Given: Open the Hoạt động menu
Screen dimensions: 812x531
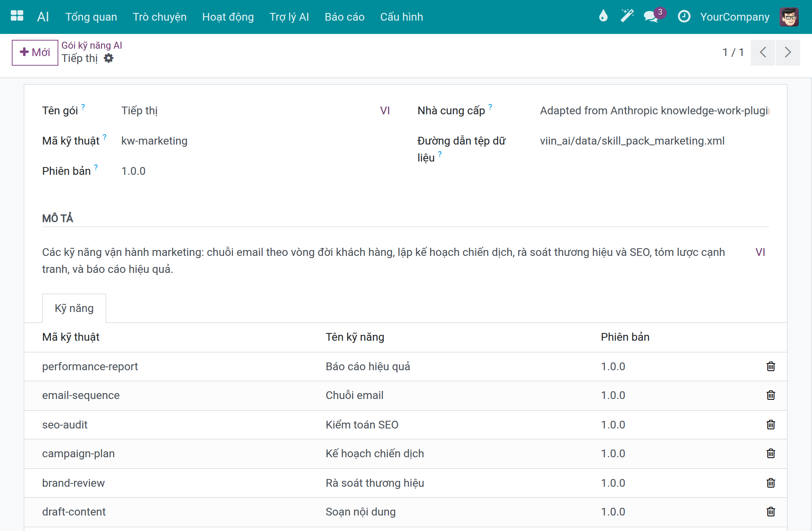Looking at the screenshot, I should 228,17.
